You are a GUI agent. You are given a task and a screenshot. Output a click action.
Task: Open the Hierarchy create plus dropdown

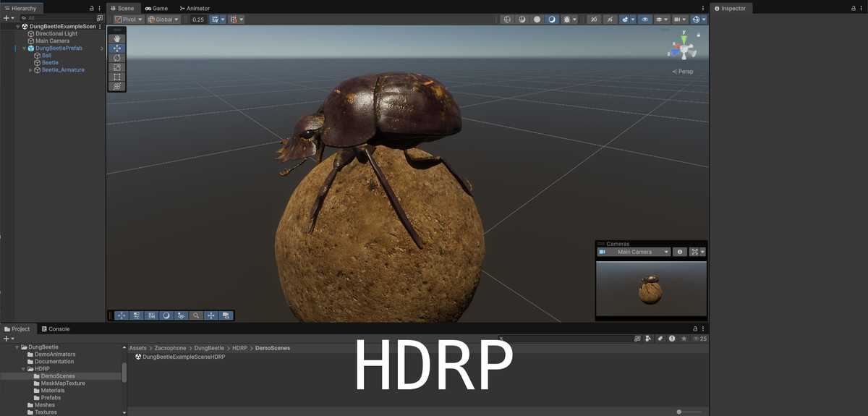(x=9, y=17)
